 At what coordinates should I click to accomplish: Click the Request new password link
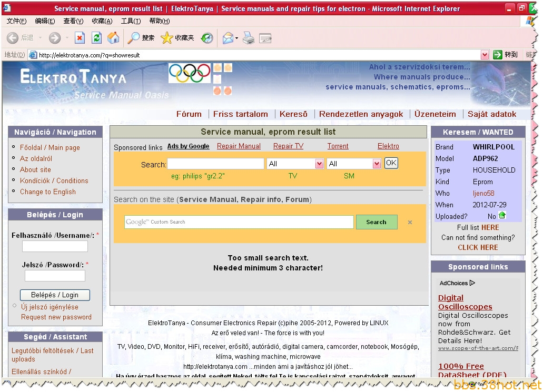tap(56, 317)
